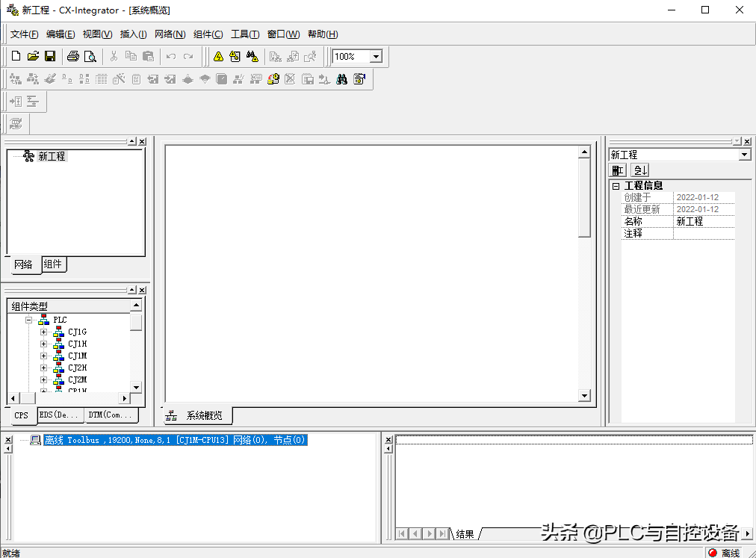Switch to the 组件 tab
756x558 pixels.
(x=53, y=264)
